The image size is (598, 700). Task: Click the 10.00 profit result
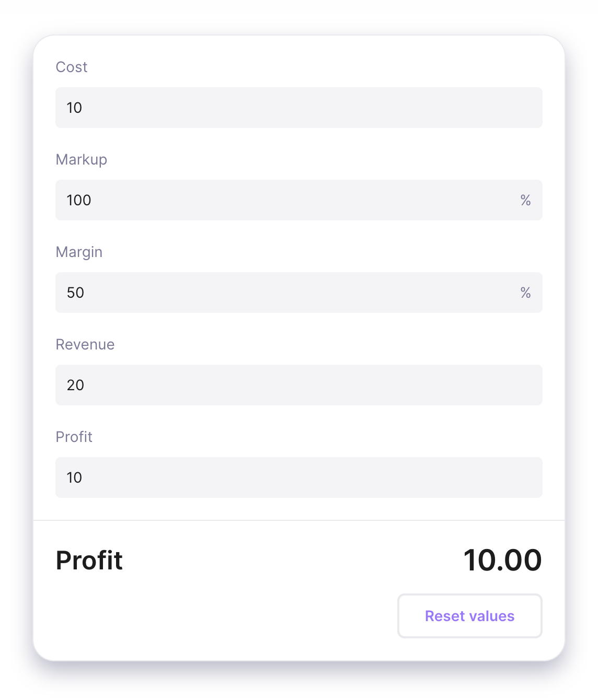(502, 561)
